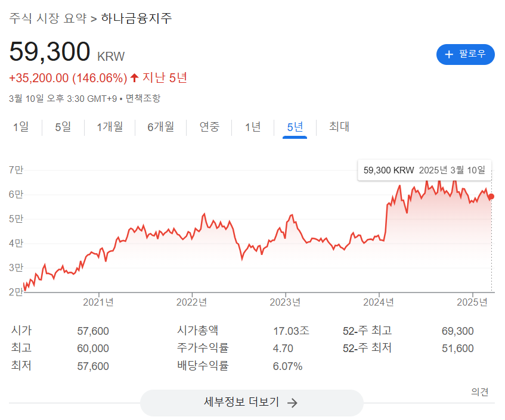Open the 6개월 chart view
The image size is (505, 420).
[x=160, y=127]
